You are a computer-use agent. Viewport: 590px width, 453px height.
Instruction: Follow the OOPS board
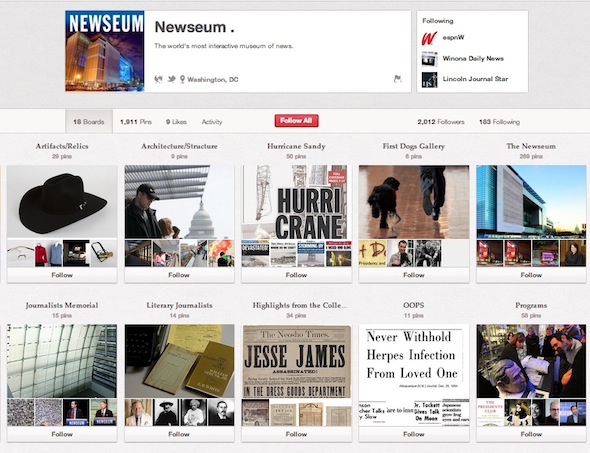tap(414, 434)
